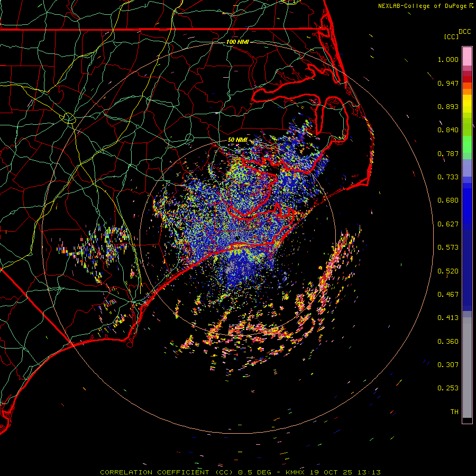The width and height of the screenshot is (476, 476).
Task: Click the 0.840 color bar value label
Action: point(448,130)
